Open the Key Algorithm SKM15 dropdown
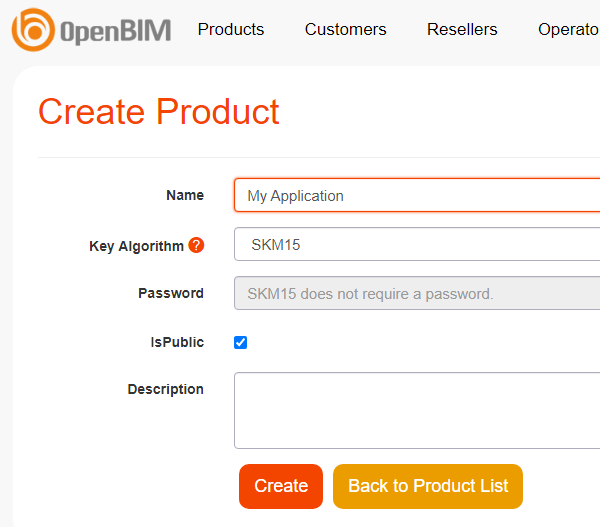The height and width of the screenshot is (527, 600). pos(416,244)
